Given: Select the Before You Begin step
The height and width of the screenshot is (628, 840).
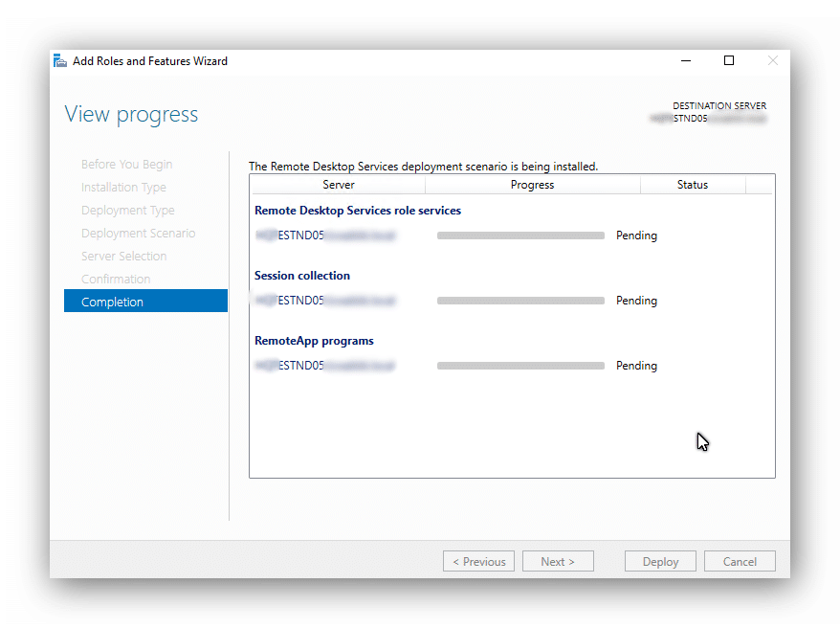Looking at the screenshot, I should coord(127,165).
